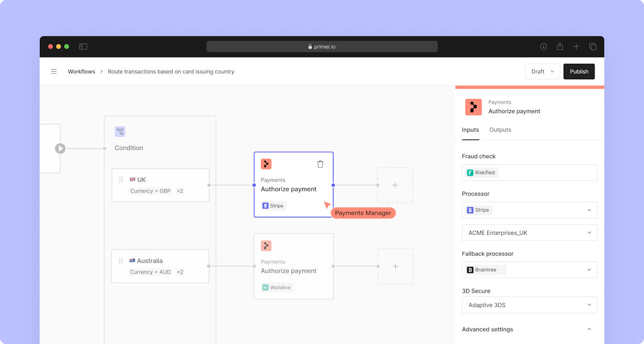Click the Worldline logo on workflow node
The height and width of the screenshot is (344, 644).
point(266,287)
